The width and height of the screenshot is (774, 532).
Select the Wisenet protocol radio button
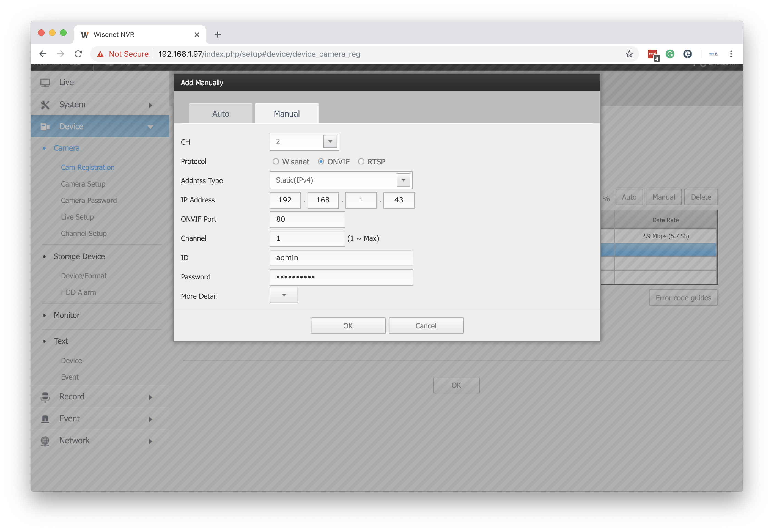[x=276, y=162]
